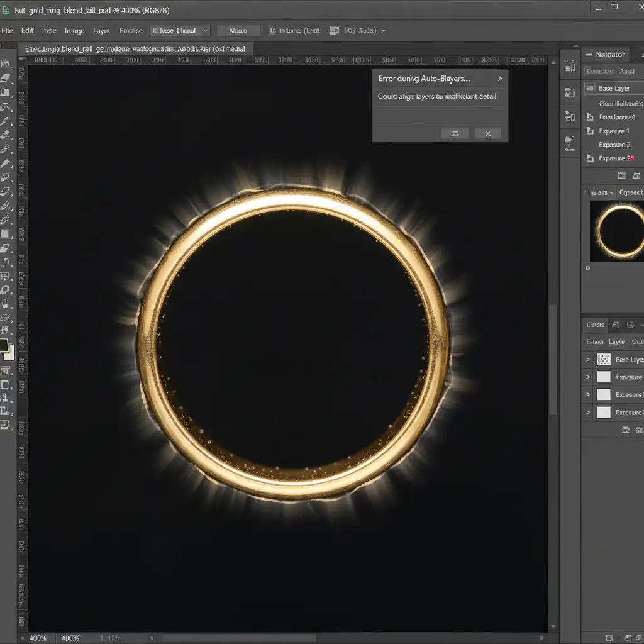Click the bottom icon in the collapsed panel strip
The width and height of the screenshot is (644, 644).
tap(570, 143)
